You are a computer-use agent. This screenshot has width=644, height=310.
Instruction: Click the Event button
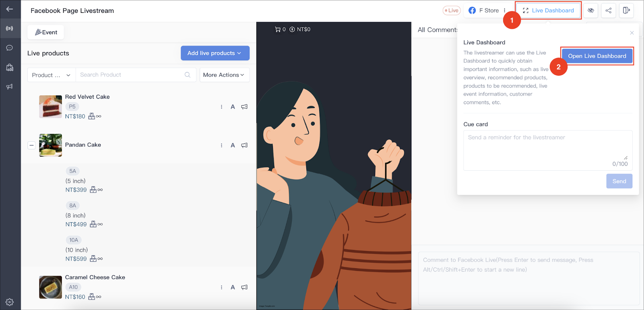(x=46, y=32)
